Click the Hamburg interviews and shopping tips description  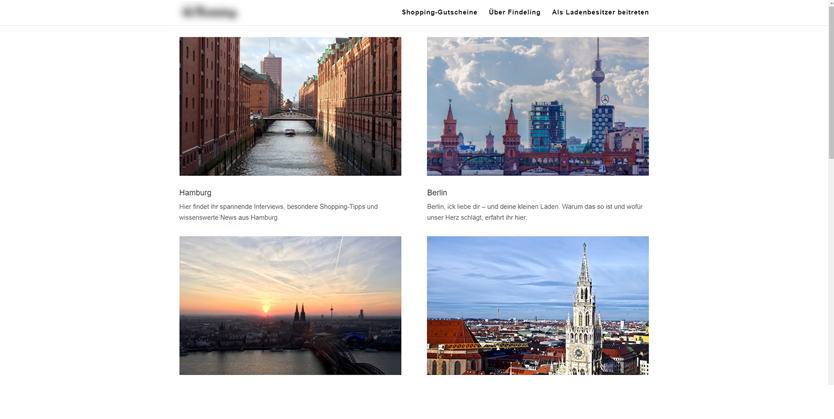click(x=278, y=212)
